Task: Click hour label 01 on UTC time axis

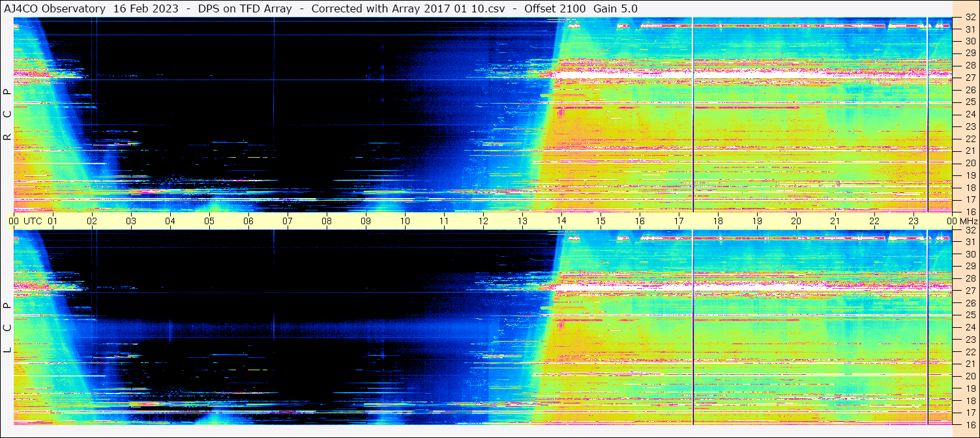Action: pyautogui.click(x=53, y=221)
